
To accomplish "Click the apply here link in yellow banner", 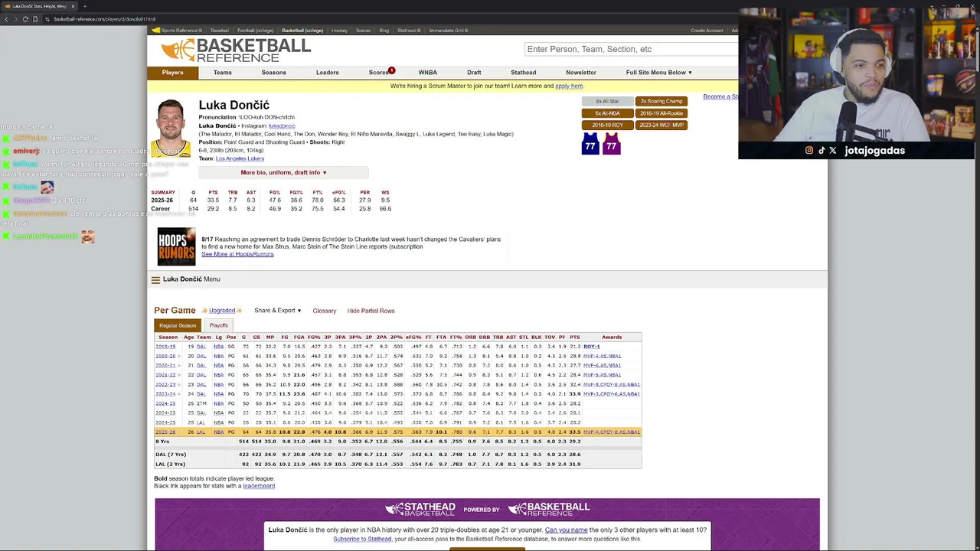I will 569,86.
